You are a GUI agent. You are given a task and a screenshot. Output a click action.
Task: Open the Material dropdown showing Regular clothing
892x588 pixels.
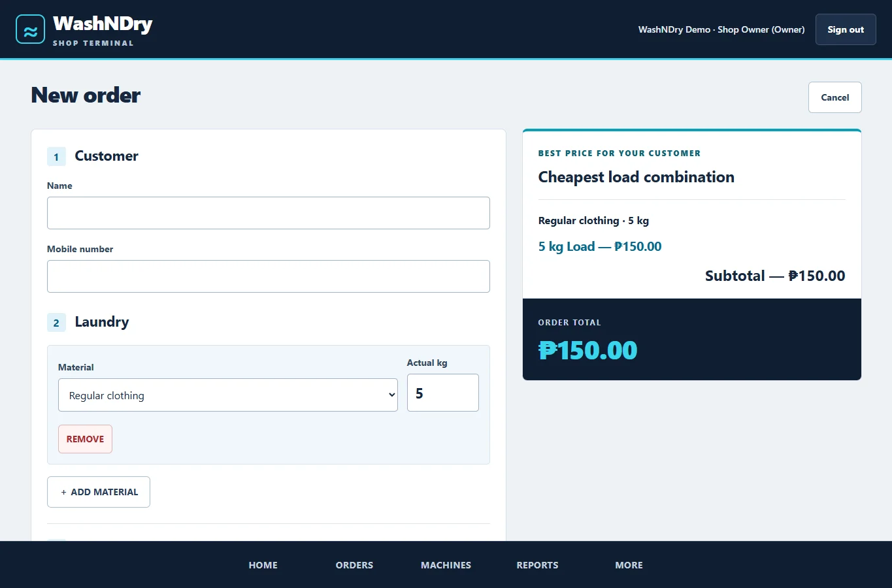(228, 395)
